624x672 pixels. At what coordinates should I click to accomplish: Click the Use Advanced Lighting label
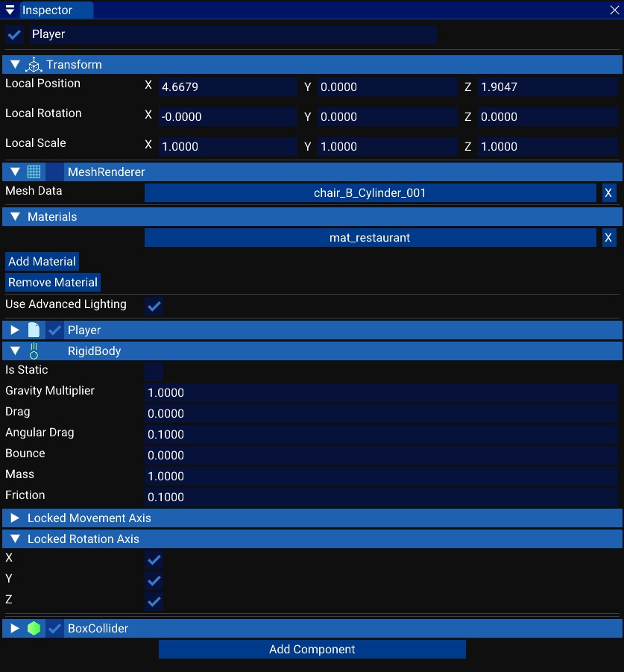[x=66, y=304]
